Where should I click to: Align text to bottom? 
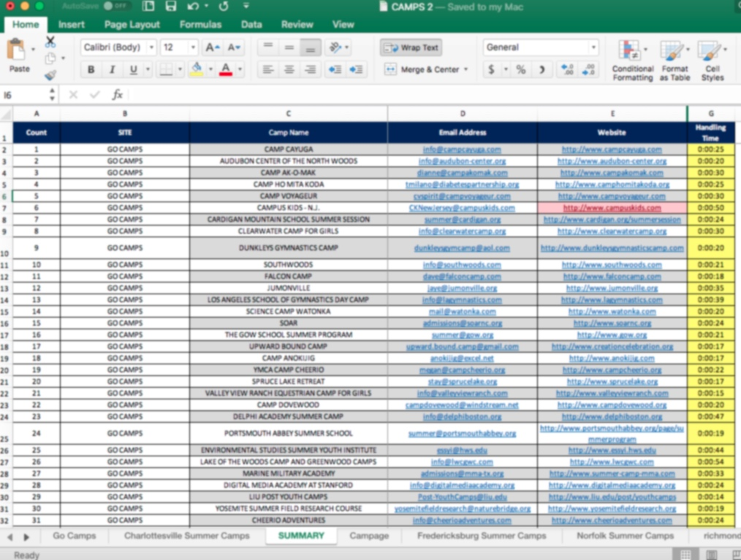point(311,47)
